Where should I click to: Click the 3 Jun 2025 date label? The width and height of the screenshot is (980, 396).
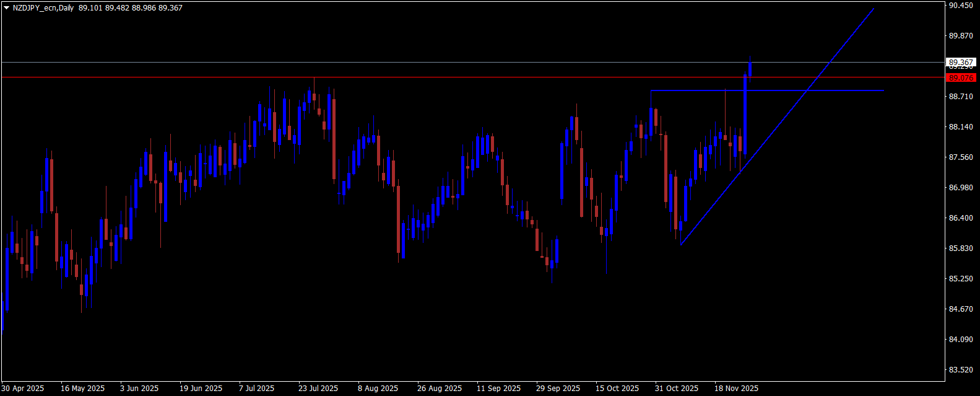pyautogui.click(x=139, y=389)
